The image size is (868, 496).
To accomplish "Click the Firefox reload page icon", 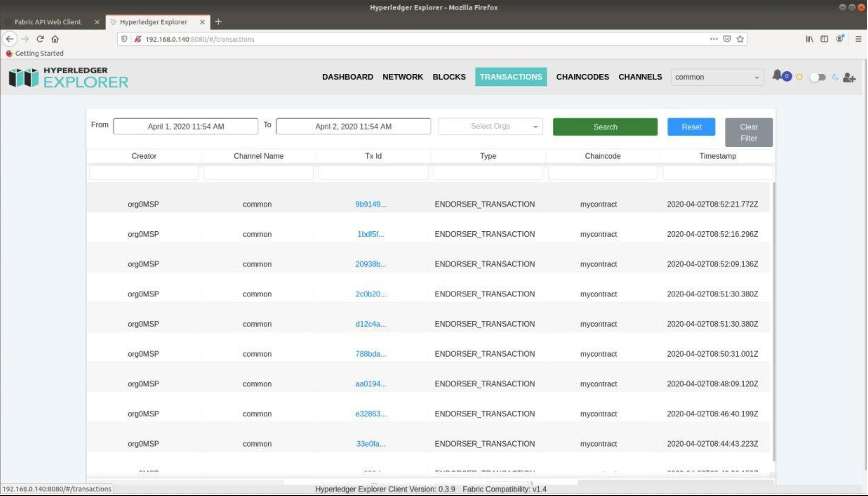I will 40,39.
